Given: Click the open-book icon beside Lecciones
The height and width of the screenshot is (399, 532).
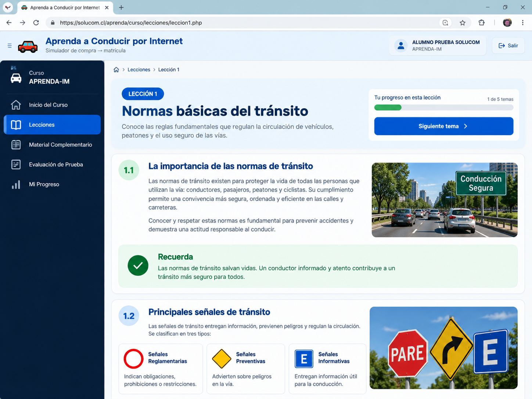Looking at the screenshot, I should [x=16, y=125].
